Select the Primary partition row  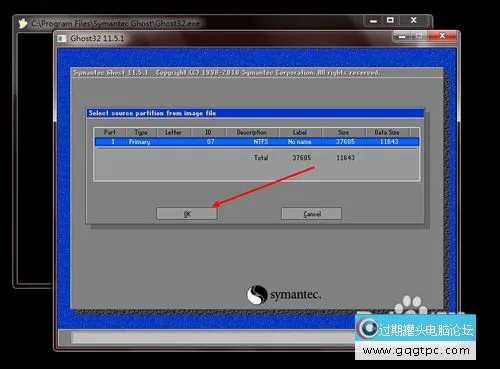257,142
